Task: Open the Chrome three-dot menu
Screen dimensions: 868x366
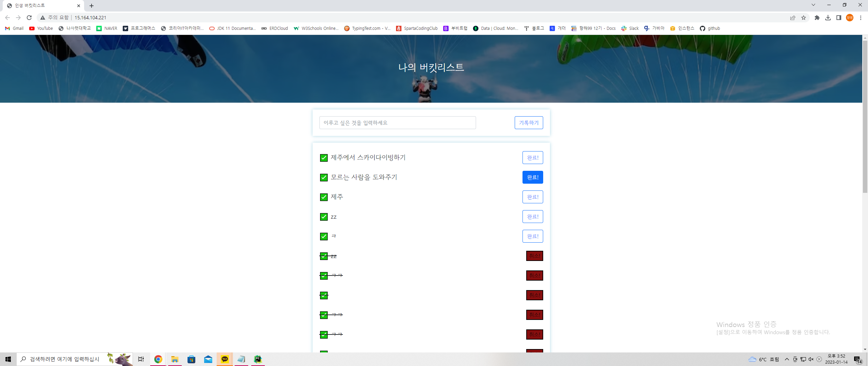Action: click(x=861, y=18)
